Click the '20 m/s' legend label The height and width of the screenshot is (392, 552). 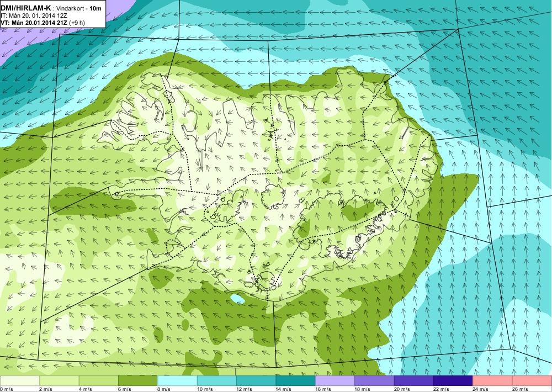coord(402,389)
